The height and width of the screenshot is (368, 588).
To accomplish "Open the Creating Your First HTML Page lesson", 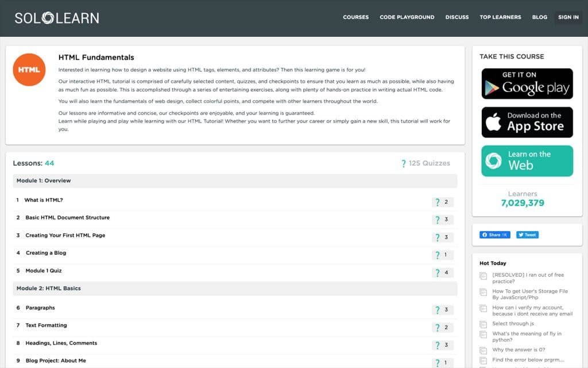I will (x=66, y=235).
